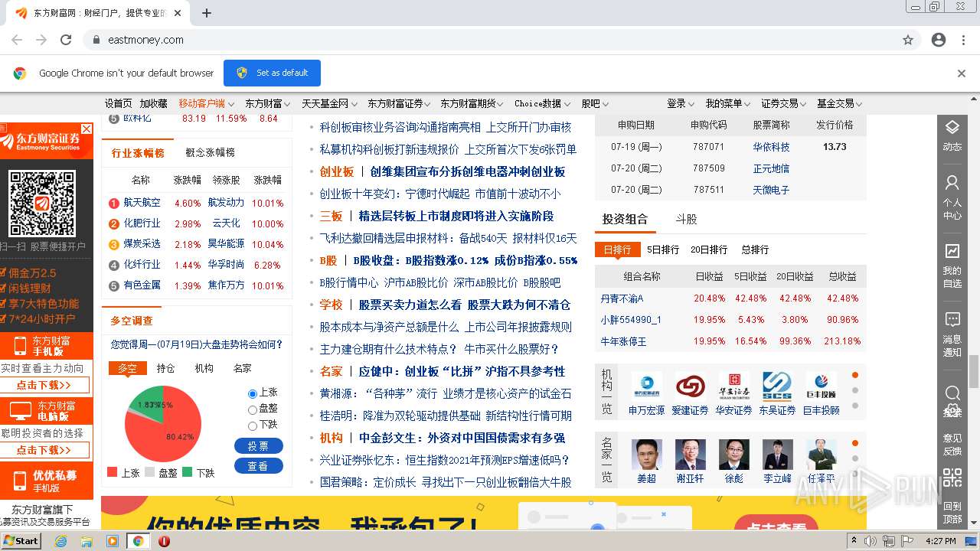Click the 东吴证券 SCS logo
Screen dimensions: 980x551
pos(777,386)
